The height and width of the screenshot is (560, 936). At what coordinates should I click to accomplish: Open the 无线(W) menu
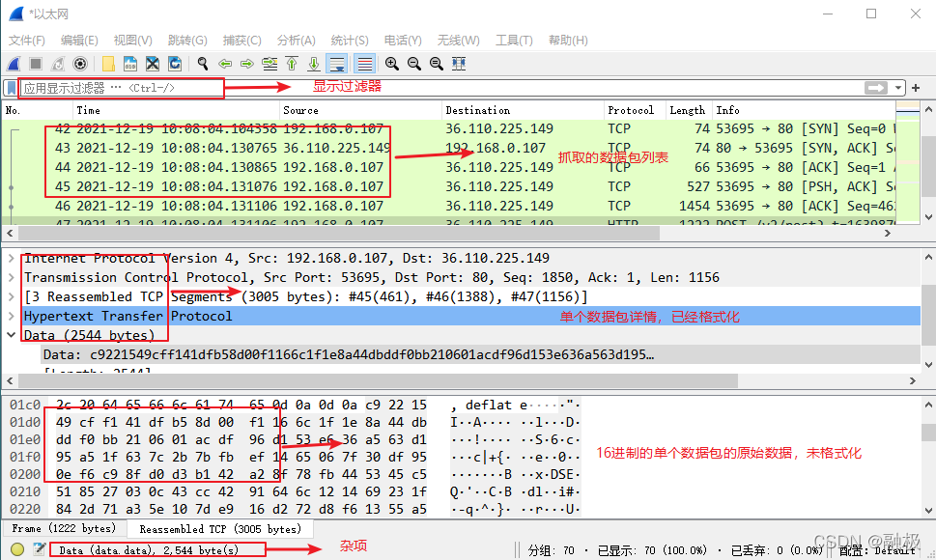[459, 41]
